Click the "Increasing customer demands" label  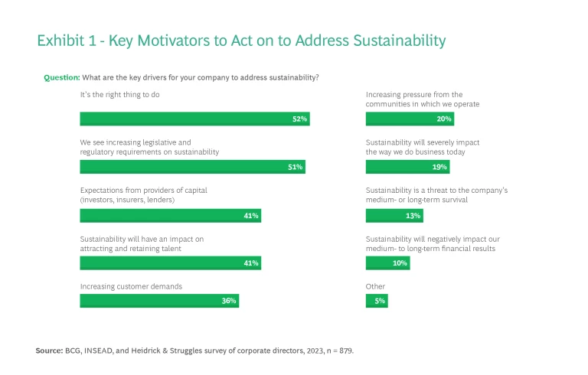point(132,286)
